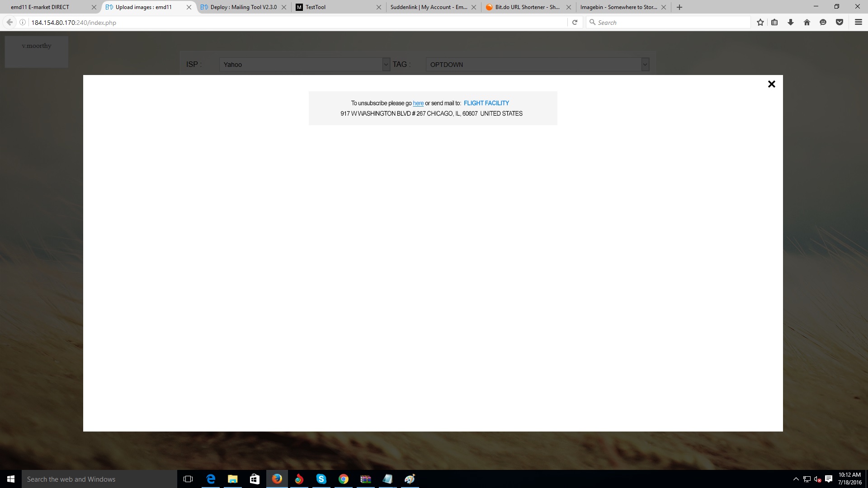
Task: Close the TestTool tab
Action: coord(379,7)
